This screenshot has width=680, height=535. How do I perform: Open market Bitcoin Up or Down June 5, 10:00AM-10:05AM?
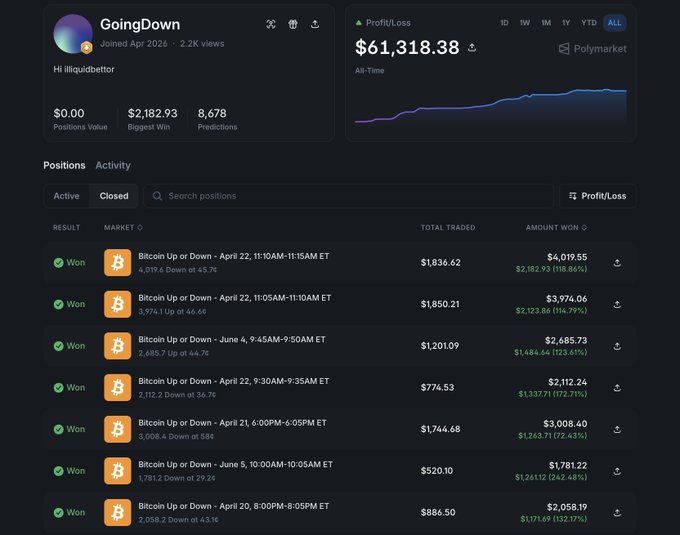(235, 464)
